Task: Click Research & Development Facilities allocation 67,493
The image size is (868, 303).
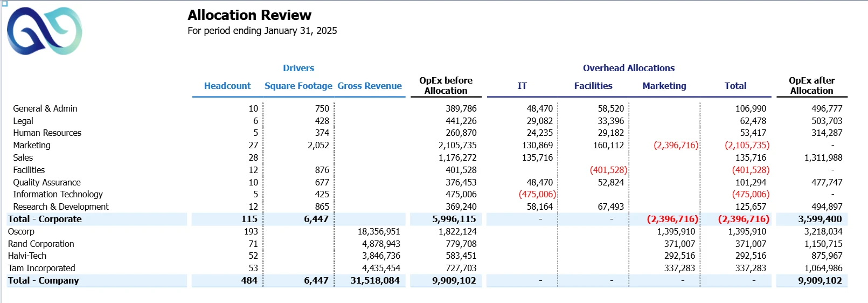Action: (611, 206)
